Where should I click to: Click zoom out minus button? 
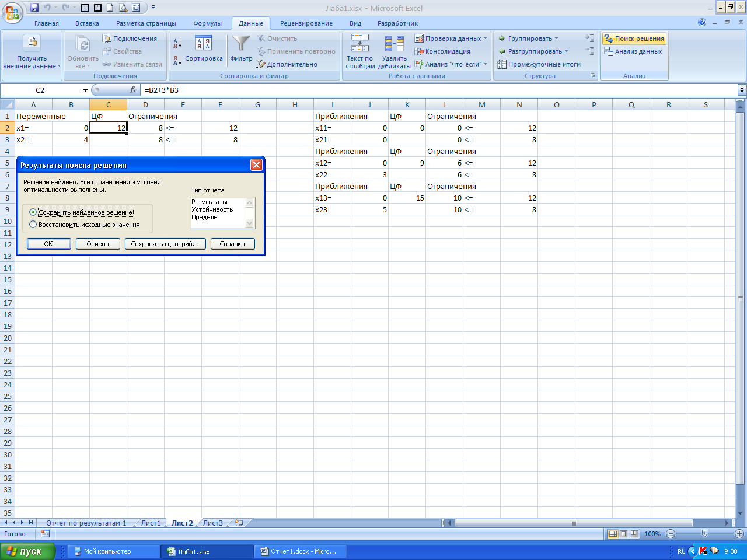pyautogui.click(x=670, y=534)
